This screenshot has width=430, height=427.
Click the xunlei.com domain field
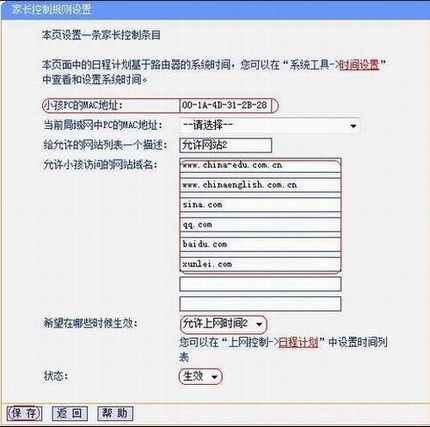point(260,264)
